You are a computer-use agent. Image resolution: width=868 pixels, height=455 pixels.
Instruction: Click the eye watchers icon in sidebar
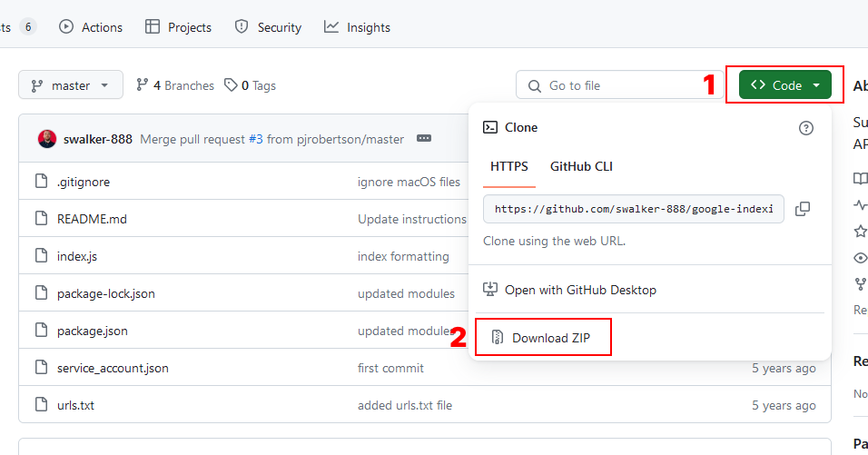click(x=860, y=257)
